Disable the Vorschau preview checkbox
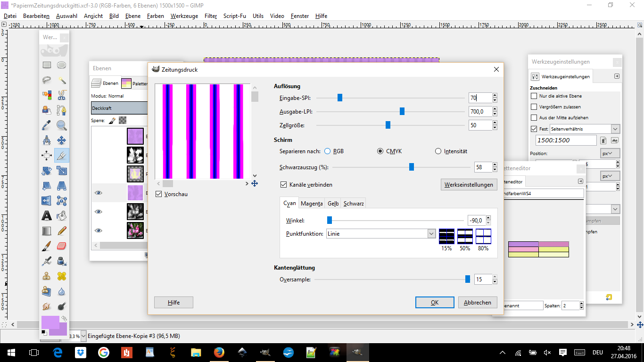The width and height of the screenshot is (644, 362). tap(159, 194)
